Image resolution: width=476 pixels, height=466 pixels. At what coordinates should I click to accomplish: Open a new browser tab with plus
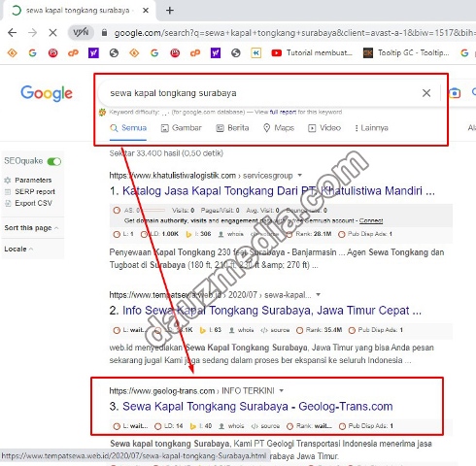170,11
